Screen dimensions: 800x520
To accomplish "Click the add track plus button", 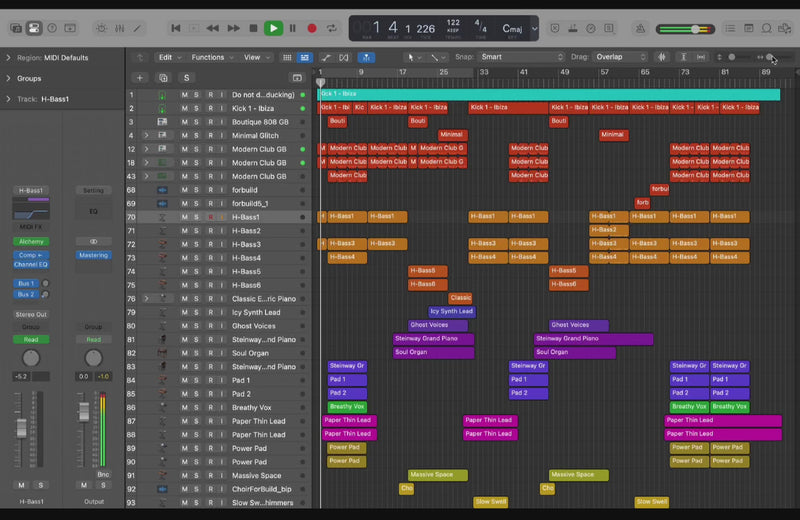I will click(x=139, y=77).
